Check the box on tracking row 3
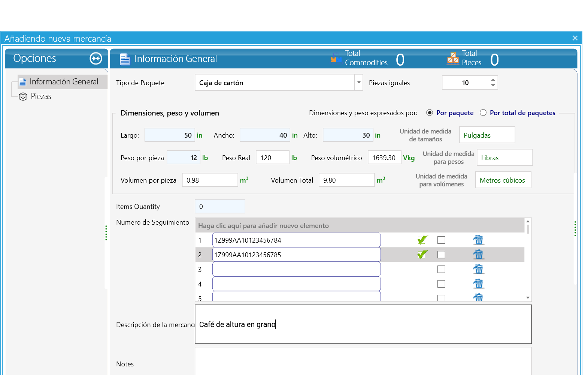588x375 pixels. pos(442,269)
